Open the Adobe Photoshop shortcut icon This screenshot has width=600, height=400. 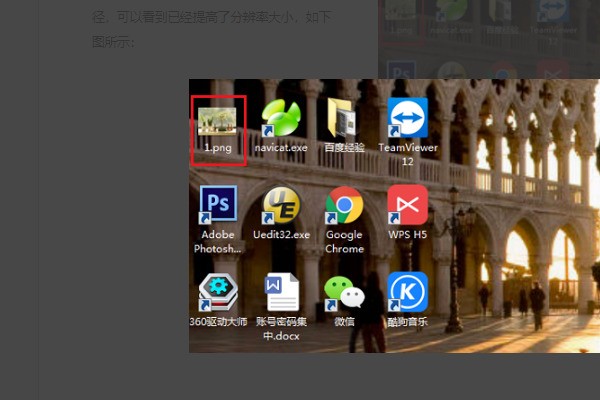pyautogui.click(x=218, y=205)
